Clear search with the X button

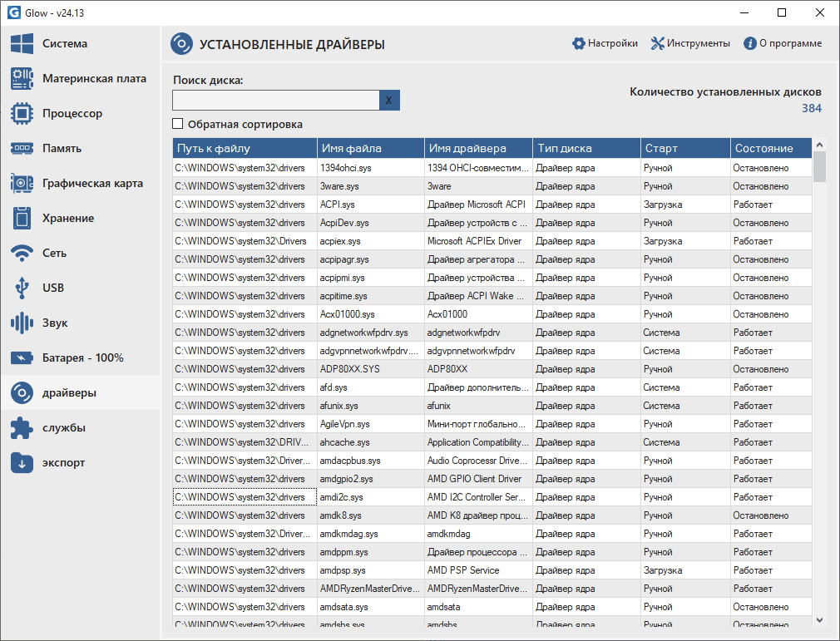tap(389, 100)
